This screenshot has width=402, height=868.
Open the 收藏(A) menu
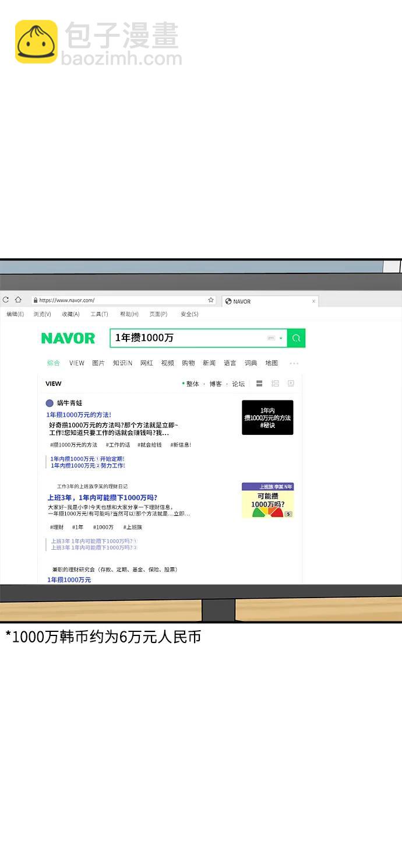70,314
